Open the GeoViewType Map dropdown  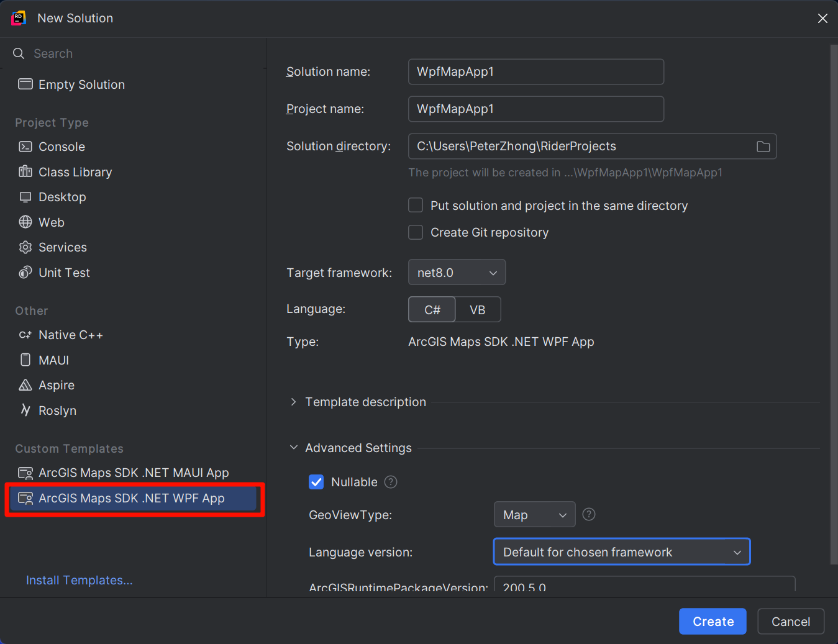535,514
